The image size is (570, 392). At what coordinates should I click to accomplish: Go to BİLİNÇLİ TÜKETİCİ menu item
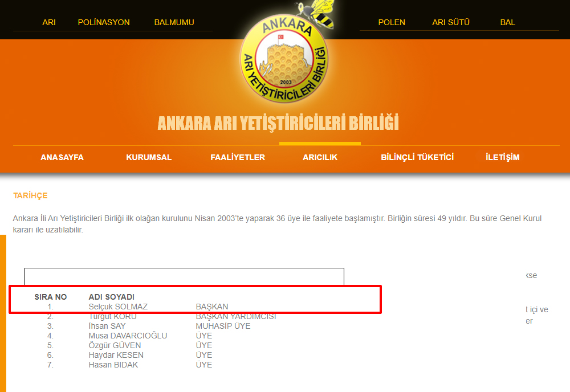click(417, 157)
